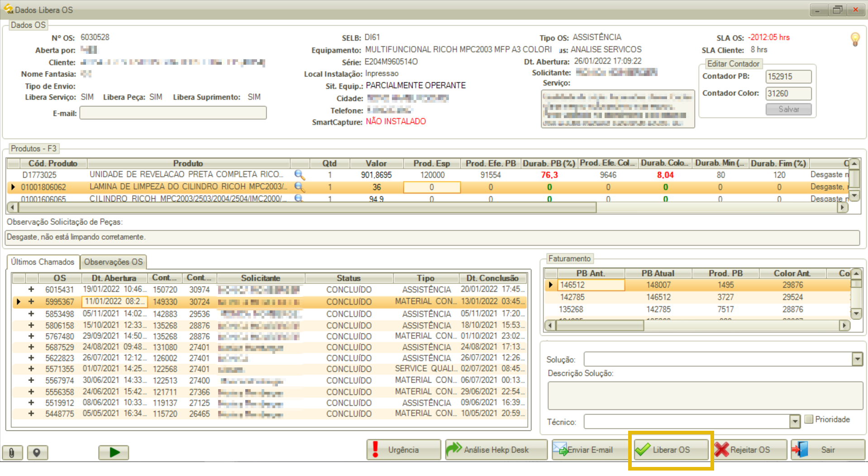The width and height of the screenshot is (868, 476).
Task: Click Produtos scrollbar left arrow
Action: click(x=13, y=208)
